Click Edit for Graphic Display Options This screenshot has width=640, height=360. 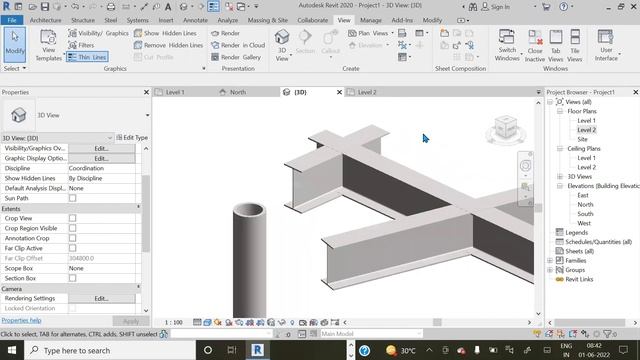coord(102,158)
